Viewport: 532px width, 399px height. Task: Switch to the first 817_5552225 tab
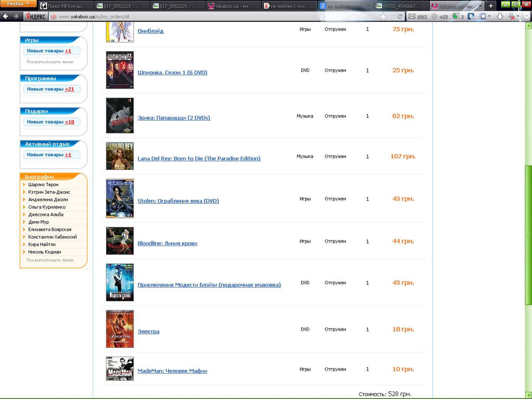(x=121, y=6)
